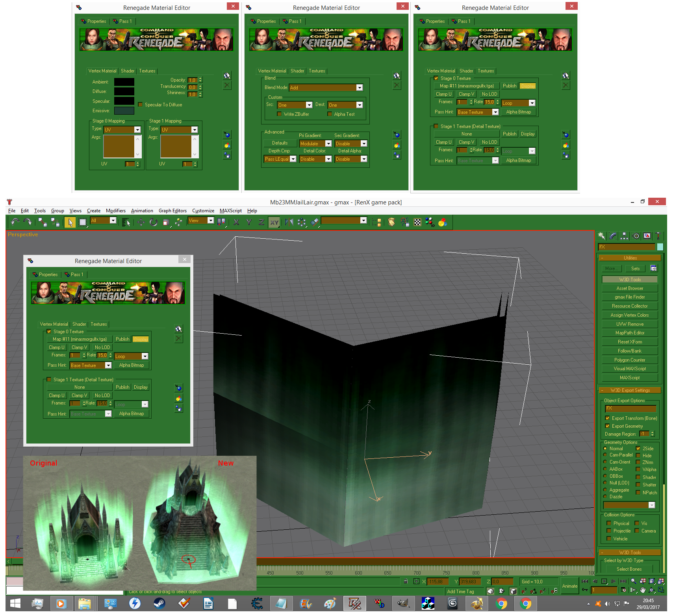Expand the Blend Mode dropdown
Screen dimensions: 675x616
click(x=360, y=88)
